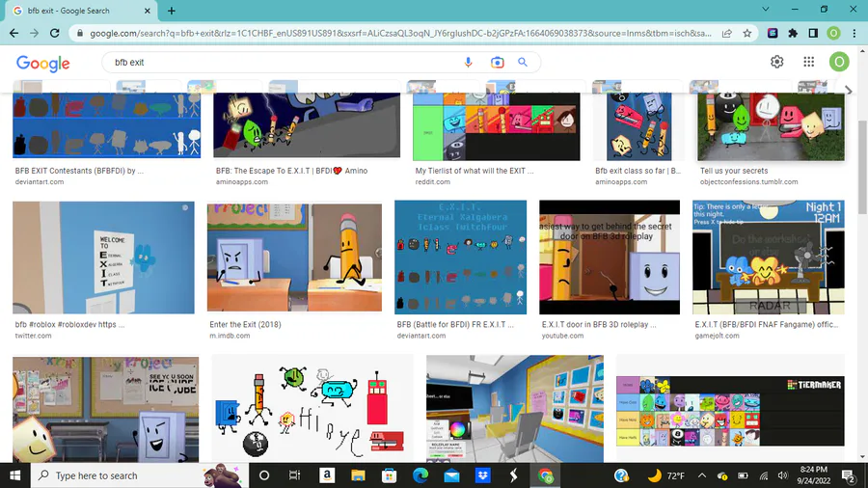The width and height of the screenshot is (868, 488).
Task: Open Task View on the taskbar
Action: [294, 475]
